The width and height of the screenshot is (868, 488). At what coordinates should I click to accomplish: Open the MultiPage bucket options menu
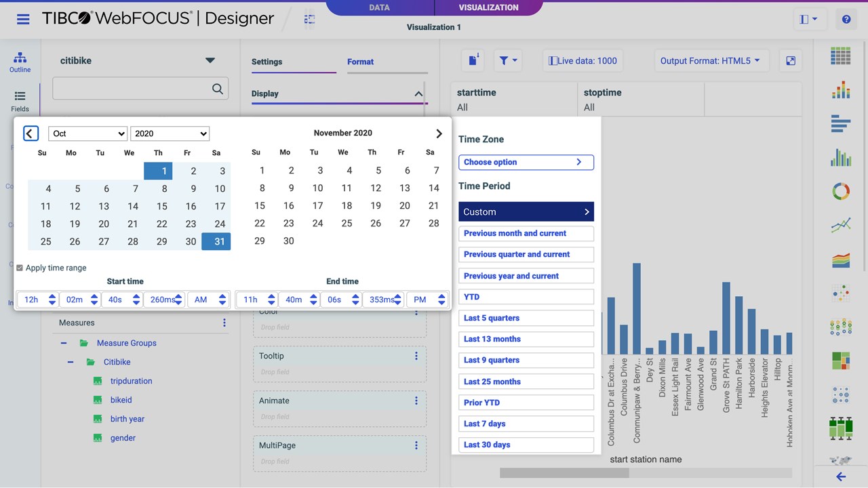416,445
